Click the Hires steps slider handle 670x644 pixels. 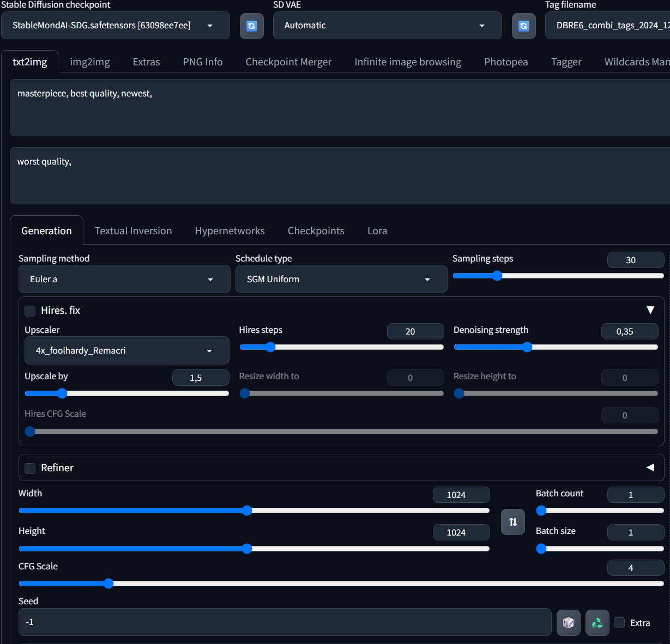click(270, 347)
